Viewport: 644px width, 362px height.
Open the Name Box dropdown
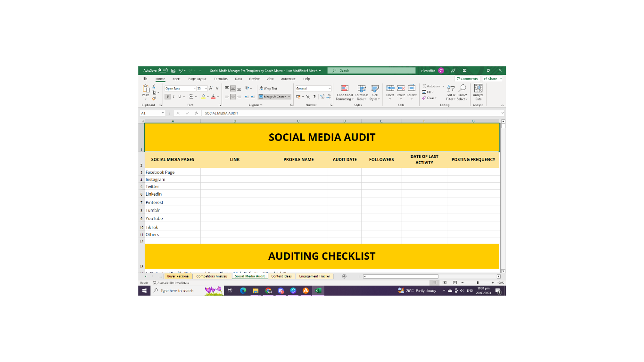point(163,113)
